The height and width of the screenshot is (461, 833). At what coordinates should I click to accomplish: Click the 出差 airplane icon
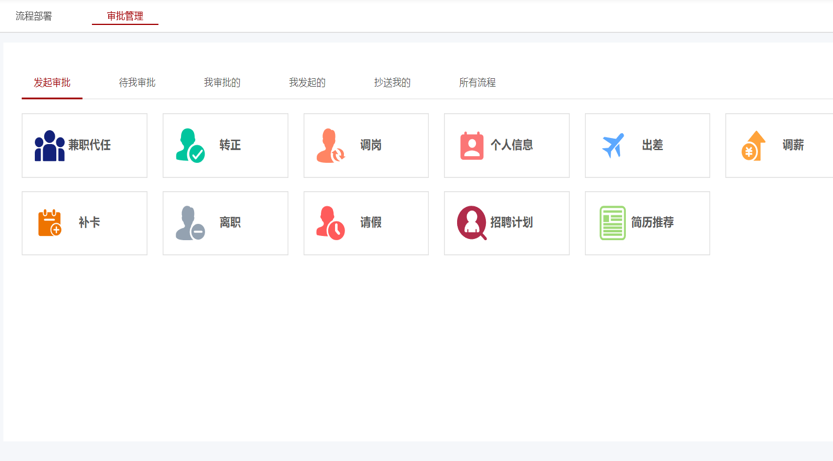[x=613, y=146]
